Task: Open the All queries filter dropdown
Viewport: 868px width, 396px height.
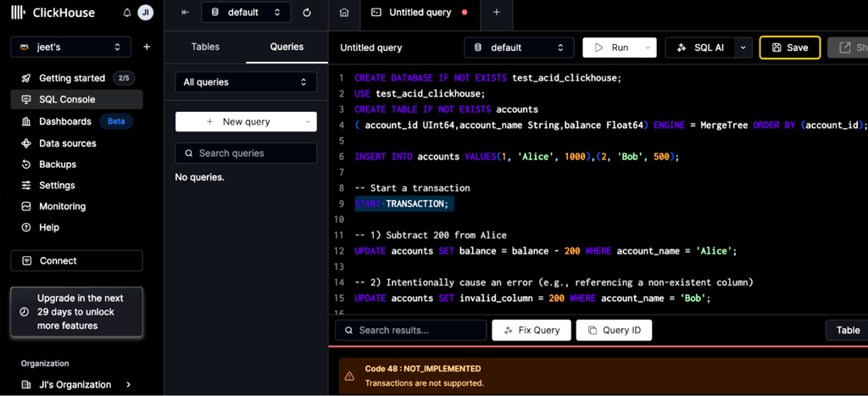Action: (246, 82)
